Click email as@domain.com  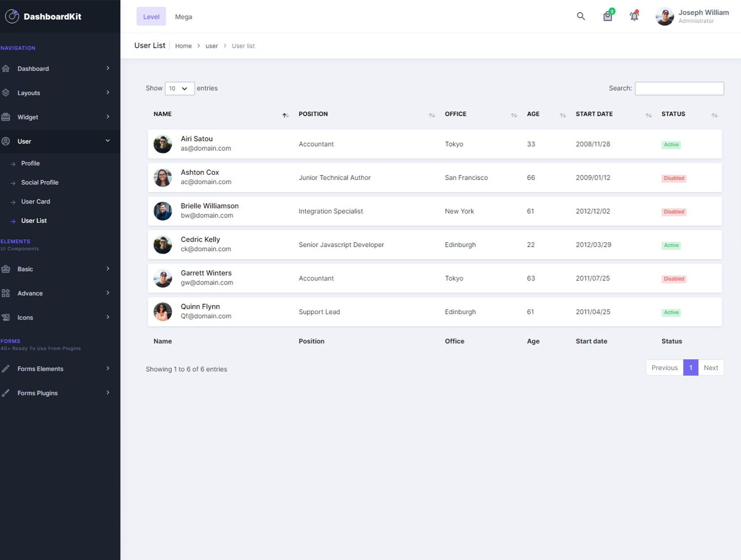point(206,148)
